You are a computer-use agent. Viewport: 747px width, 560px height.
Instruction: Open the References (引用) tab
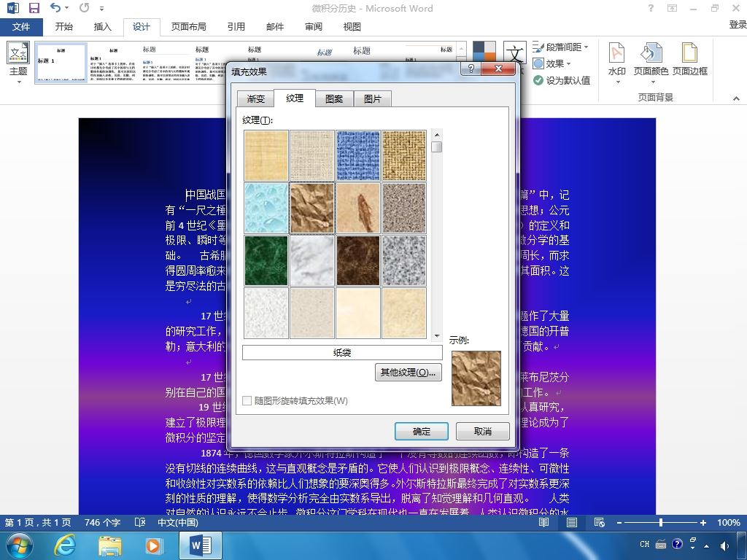[x=236, y=27]
